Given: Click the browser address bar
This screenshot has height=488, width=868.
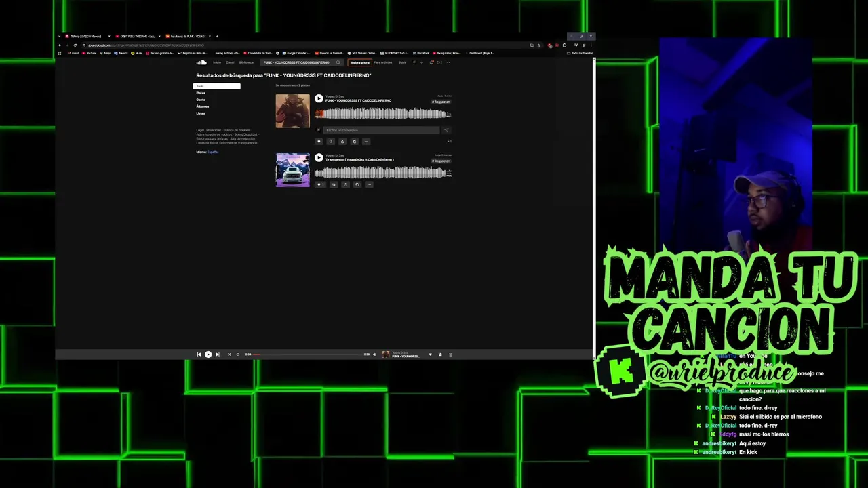Looking at the screenshot, I should (x=305, y=45).
